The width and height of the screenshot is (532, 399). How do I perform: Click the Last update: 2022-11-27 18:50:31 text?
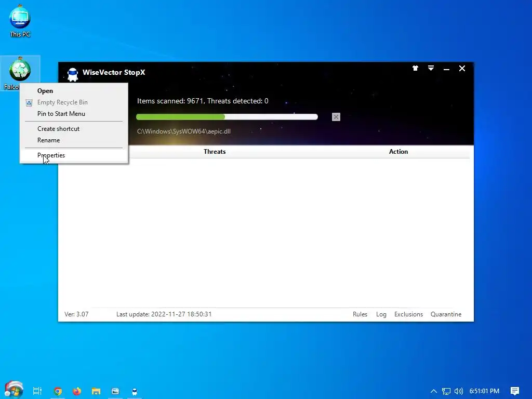tap(164, 314)
